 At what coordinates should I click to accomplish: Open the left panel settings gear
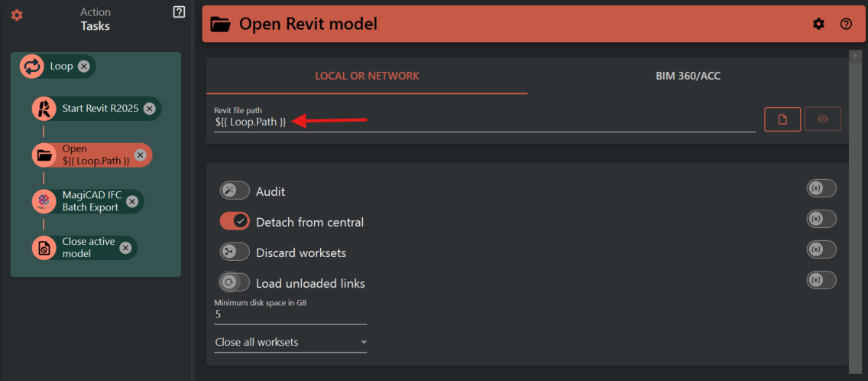point(17,15)
